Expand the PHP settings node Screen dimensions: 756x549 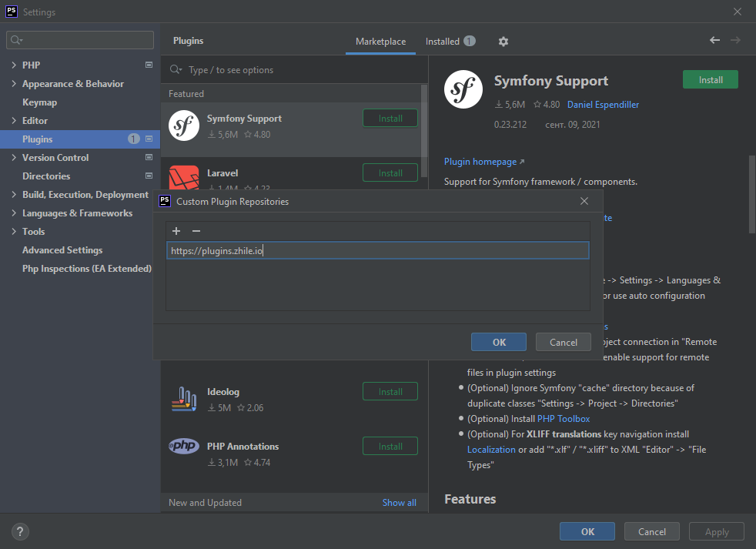[x=14, y=65]
